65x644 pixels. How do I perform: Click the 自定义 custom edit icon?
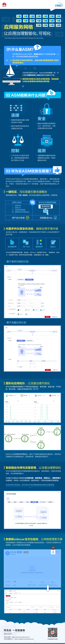click(53, 242)
